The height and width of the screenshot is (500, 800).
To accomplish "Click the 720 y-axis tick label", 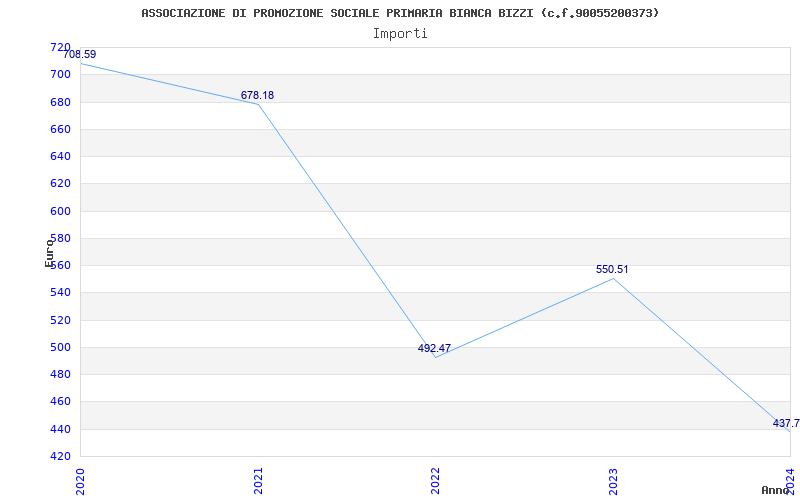I will (61, 47).
